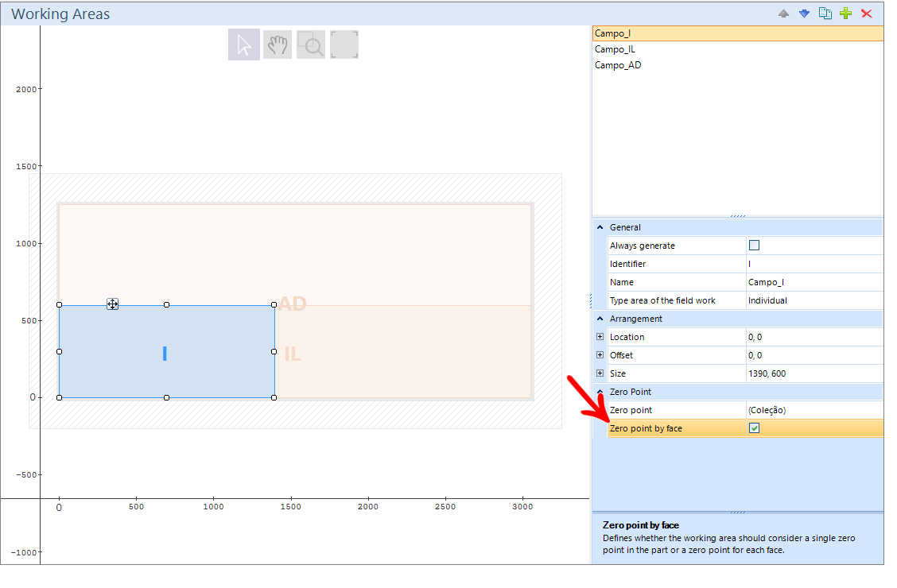Select working area I in the canvas
This screenshot has height=588, width=897.
point(165,353)
